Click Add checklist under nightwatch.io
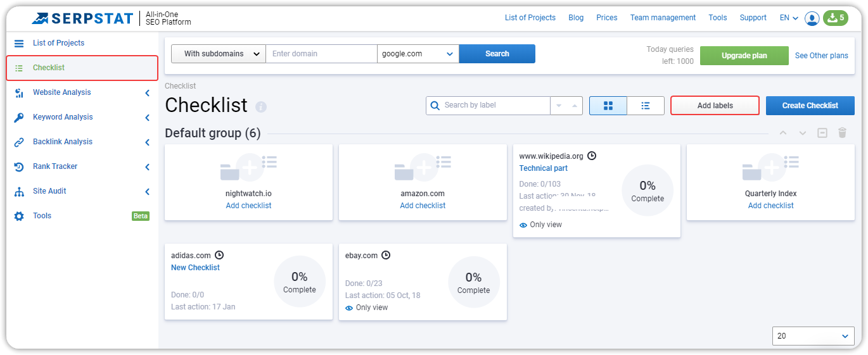The width and height of the screenshot is (868, 355). [249, 206]
